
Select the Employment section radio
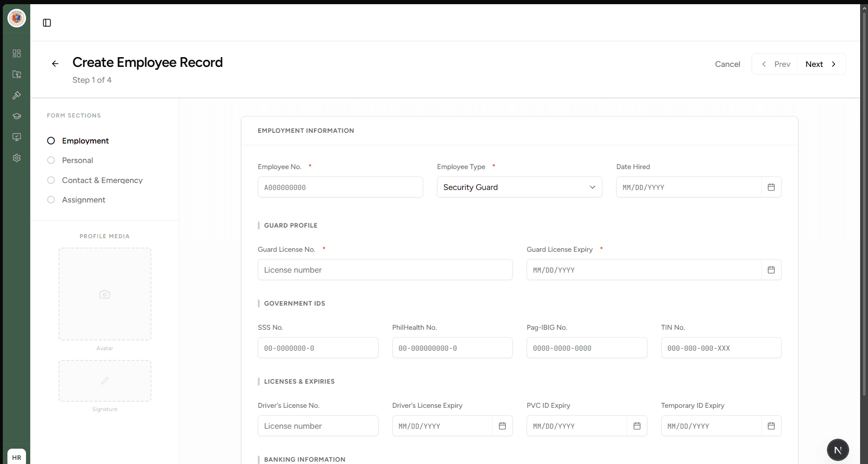coord(51,141)
